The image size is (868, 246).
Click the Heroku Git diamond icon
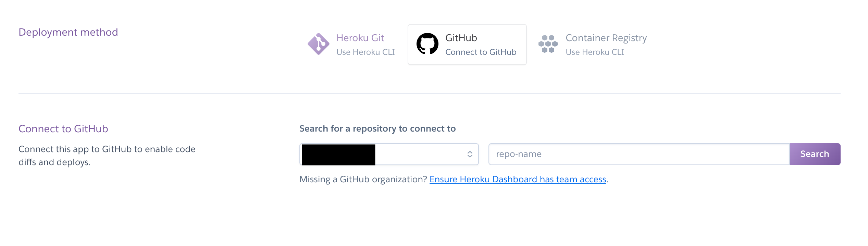pyautogui.click(x=319, y=44)
